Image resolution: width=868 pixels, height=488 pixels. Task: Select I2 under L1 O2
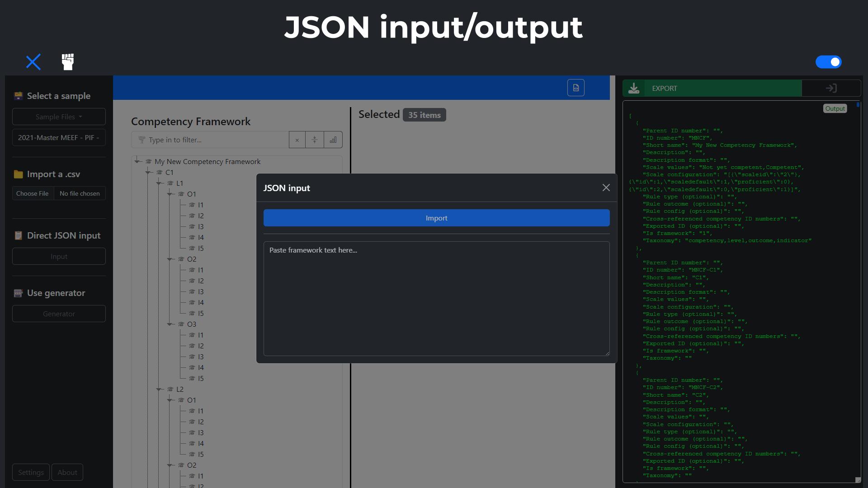click(x=201, y=281)
